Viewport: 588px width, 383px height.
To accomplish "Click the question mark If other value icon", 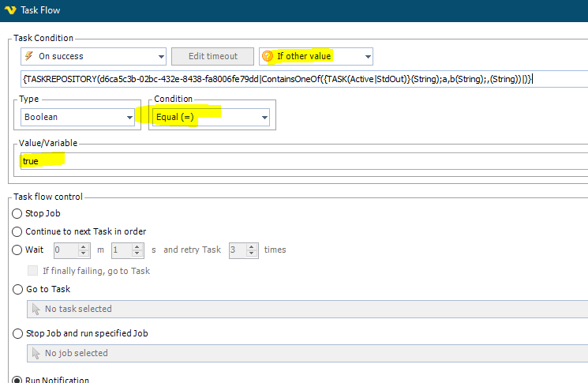I will click(x=268, y=56).
